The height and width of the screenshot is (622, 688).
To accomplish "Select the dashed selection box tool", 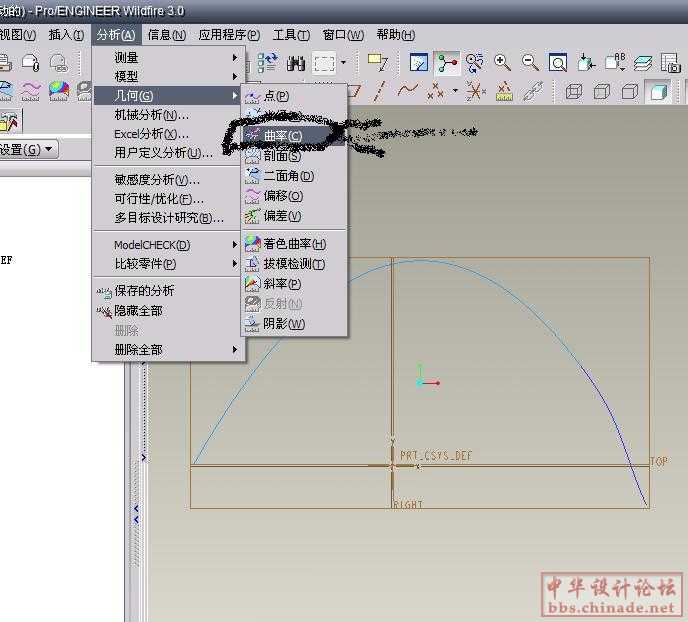I will tap(324, 64).
